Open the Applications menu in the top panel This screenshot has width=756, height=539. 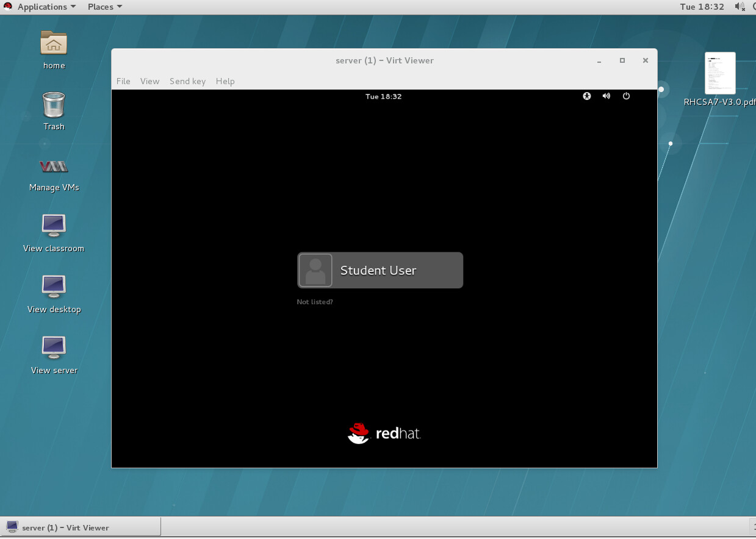[46, 7]
